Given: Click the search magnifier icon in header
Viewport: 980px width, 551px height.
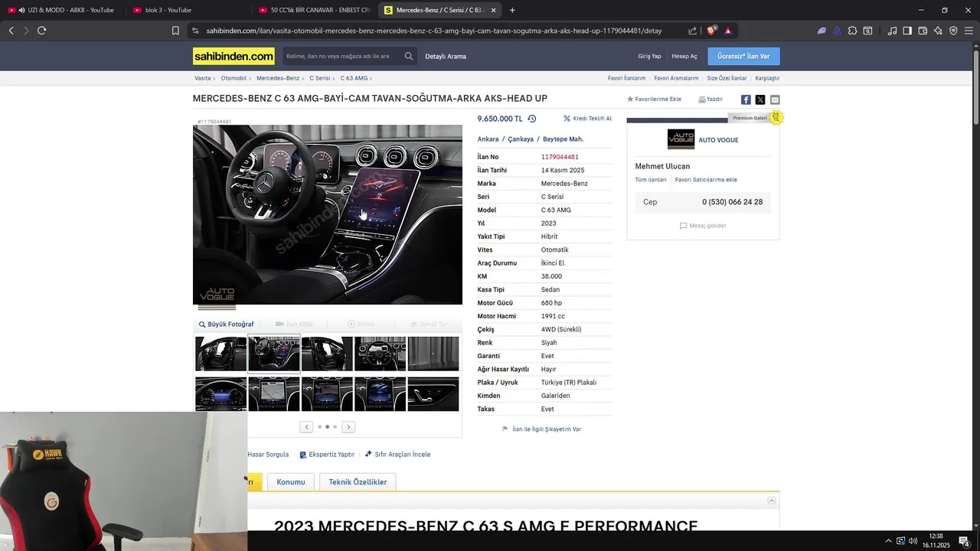Looking at the screenshot, I should [x=409, y=56].
